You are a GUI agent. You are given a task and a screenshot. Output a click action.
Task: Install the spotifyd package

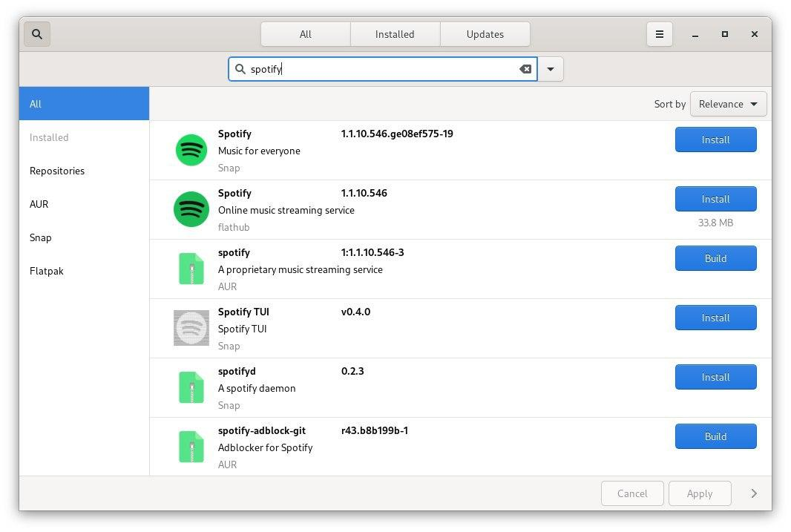715,377
